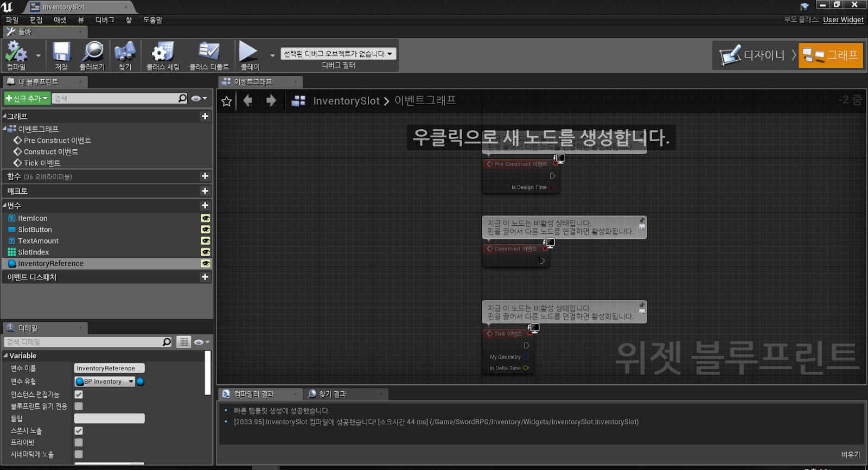Open 변수 유형 BP Inventory dropdown

click(x=104, y=382)
